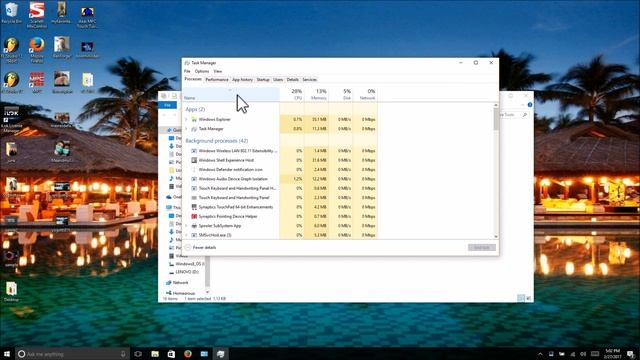Click the scrollbar down arrow in the process list
The width and height of the screenshot is (640, 360).
[x=496, y=236]
